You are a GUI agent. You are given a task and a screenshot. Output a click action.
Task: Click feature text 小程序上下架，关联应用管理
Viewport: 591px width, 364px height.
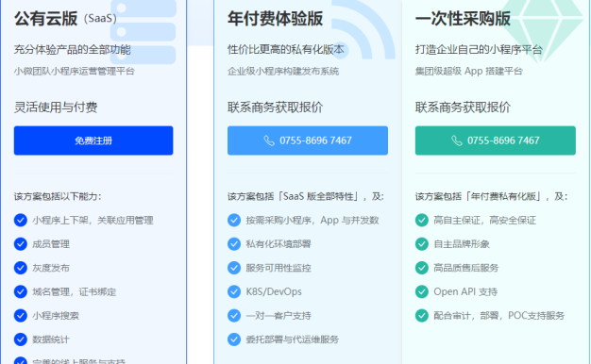tap(93, 221)
